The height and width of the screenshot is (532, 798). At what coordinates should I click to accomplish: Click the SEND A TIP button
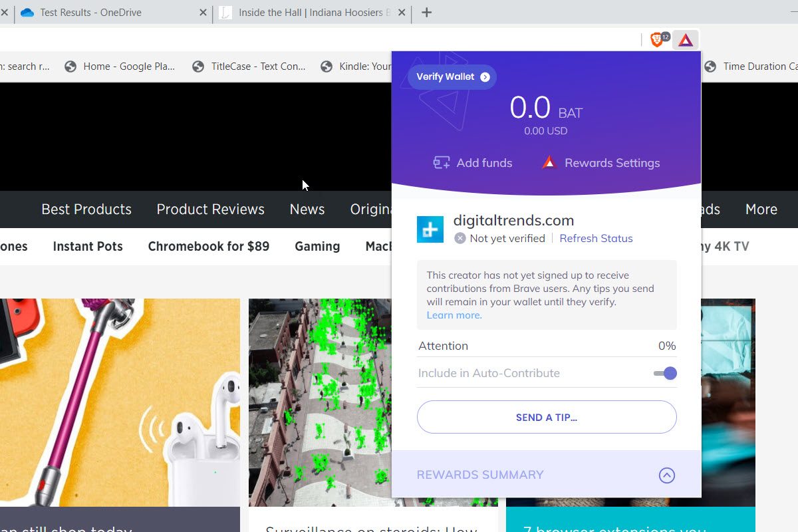[547, 417]
